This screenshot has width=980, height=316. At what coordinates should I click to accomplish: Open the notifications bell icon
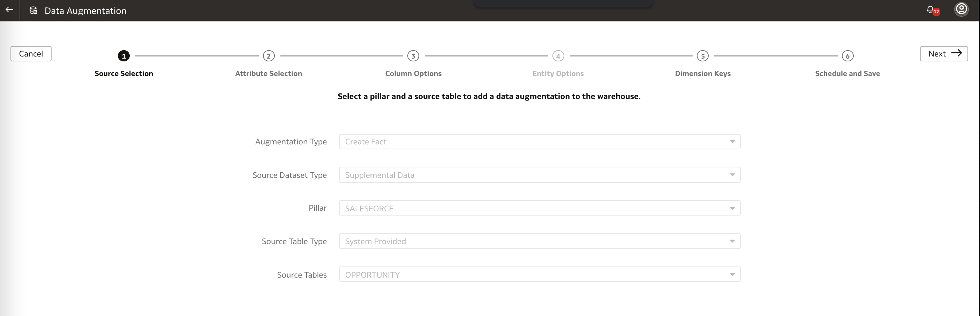(x=930, y=9)
